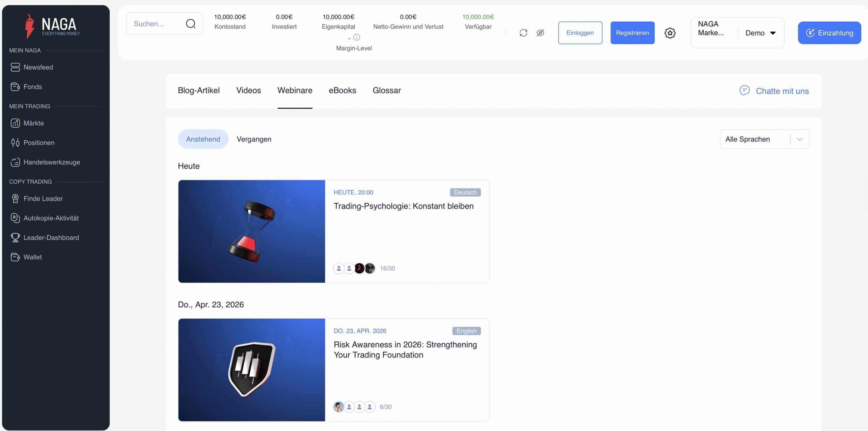Viewport: 868px width, 431px height.
Task: Open the Demo account dropdown
Action: tap(760, 33)
